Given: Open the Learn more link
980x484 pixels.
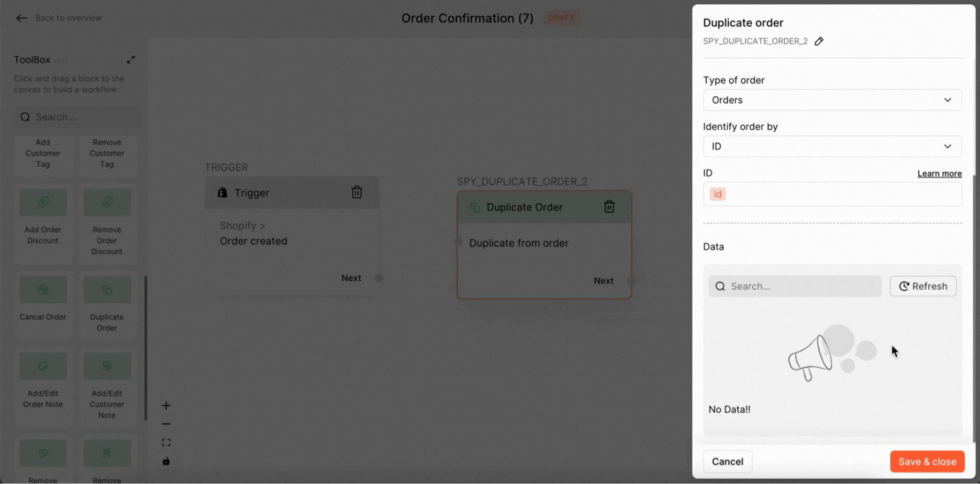Looking at the screenshot, I should [939, 173].
